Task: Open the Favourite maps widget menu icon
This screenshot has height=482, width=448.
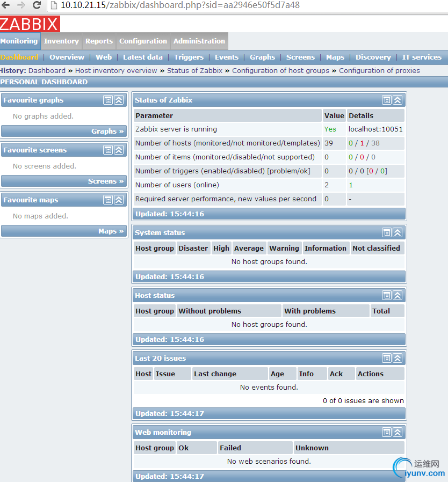Action: click(x=107, y=200)
